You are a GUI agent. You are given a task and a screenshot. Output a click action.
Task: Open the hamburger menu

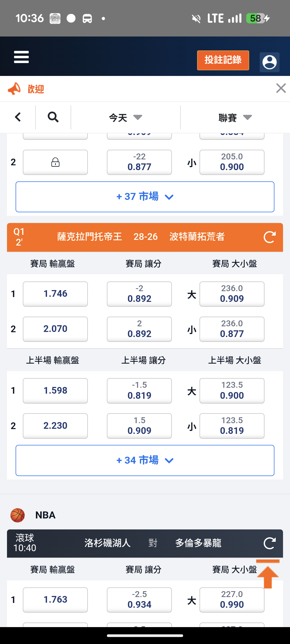pos(21,57)
